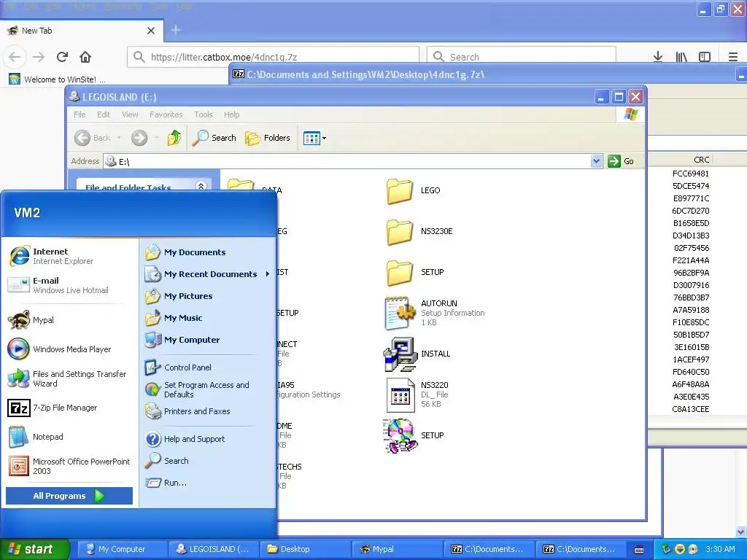Reload page in Mypal browser
Viewport: 747px width, 560px height.
coord(62,57)
